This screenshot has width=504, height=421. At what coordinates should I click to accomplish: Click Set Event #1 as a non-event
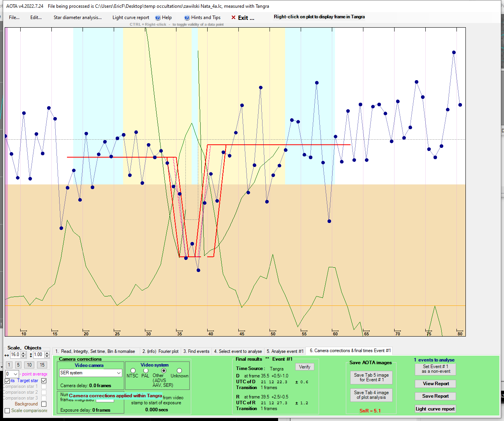tap(435, 369)
